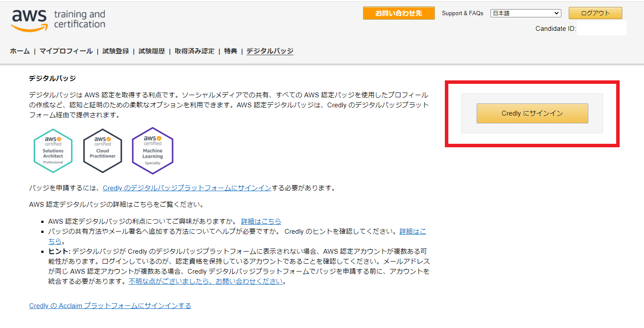Screen dimensions: 644x328
Task: Go to the ホーム menu item
Action: pyautogui.click(x=20, y=51)
